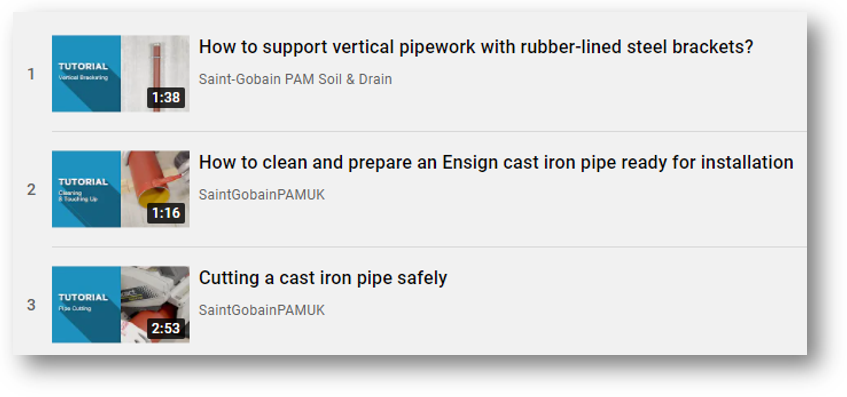Visit SaintGobainPAMUK channel under third video

(x=262, y=310)
